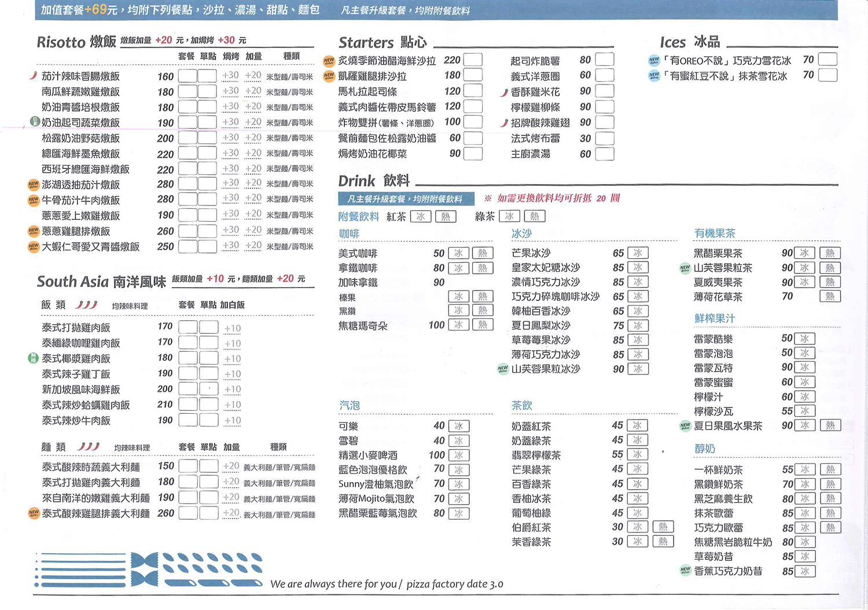Tick the 套餐 box for 南瓜鮮蔬嫩雞燉飯
The image size is (868, 610).
(187, 91)
